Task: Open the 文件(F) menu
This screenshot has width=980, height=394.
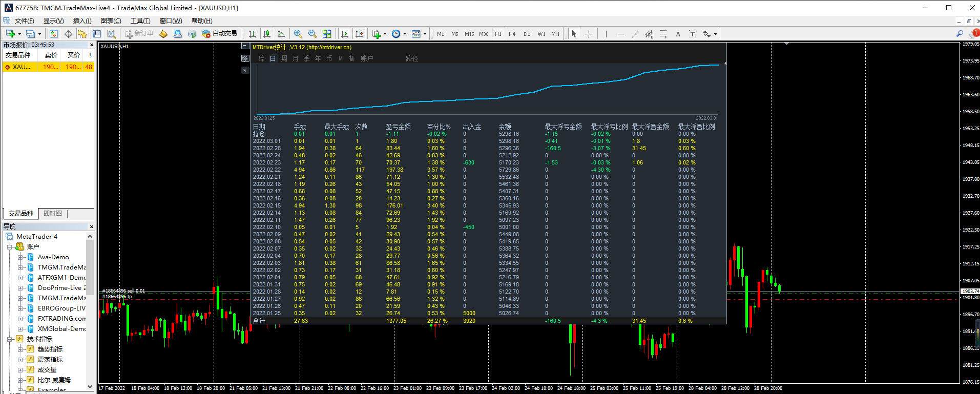Action: pos(25,21)
